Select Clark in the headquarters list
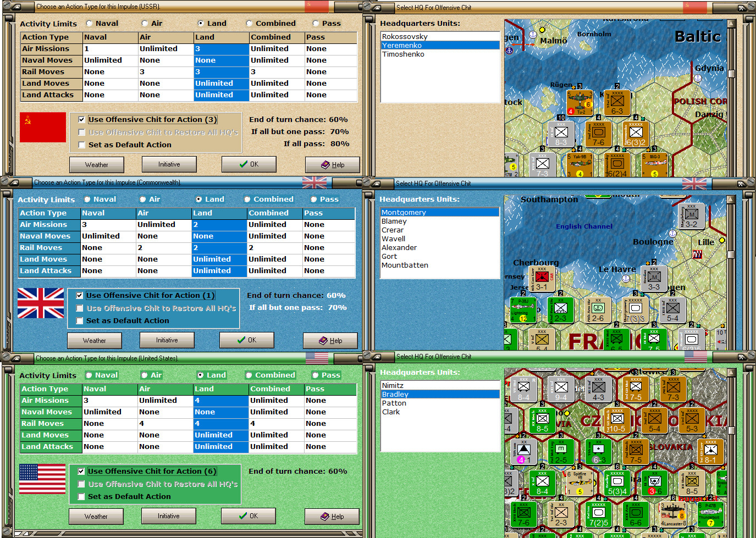Screen dimensions: 756x538 440,412
